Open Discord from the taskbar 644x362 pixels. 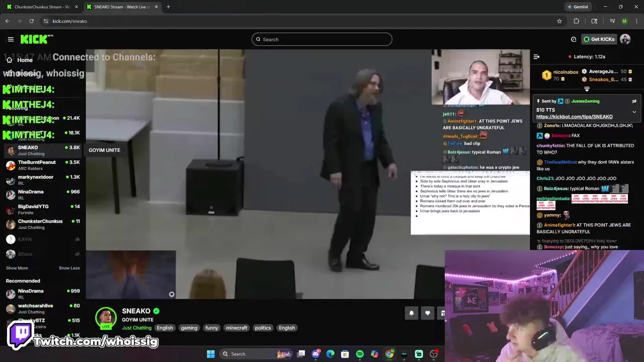point(316,354)
